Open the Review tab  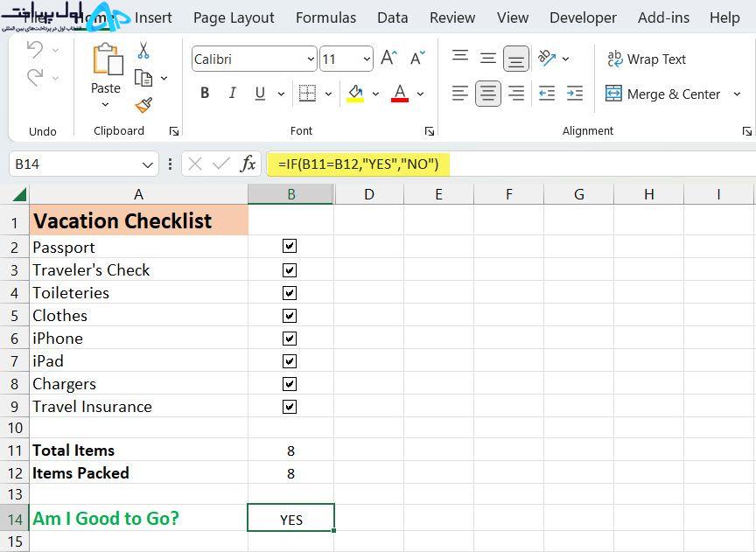pyautogui.click(x=452, y=17)
